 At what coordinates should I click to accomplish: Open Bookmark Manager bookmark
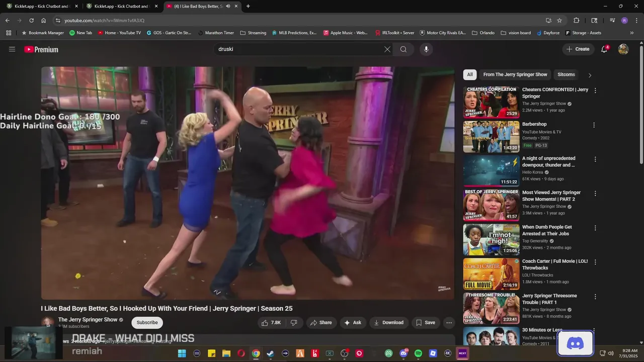click(x=42, y=33)
